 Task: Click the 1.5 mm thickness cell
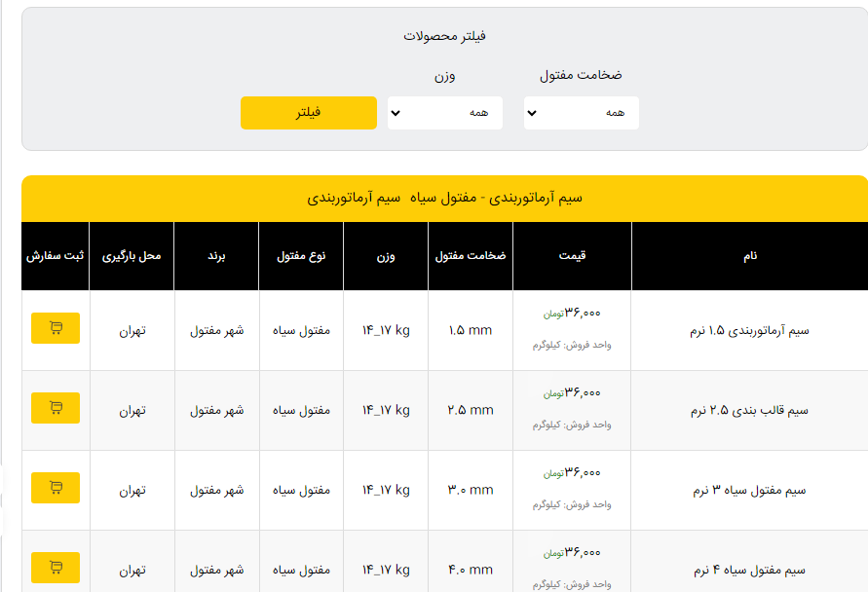click(x=471, y=330)
